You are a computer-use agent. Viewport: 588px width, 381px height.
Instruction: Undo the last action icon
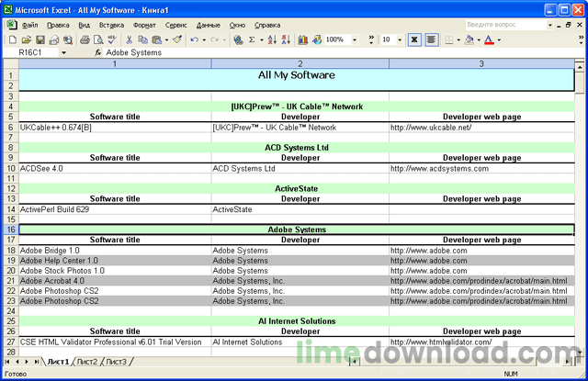[194, 39]
